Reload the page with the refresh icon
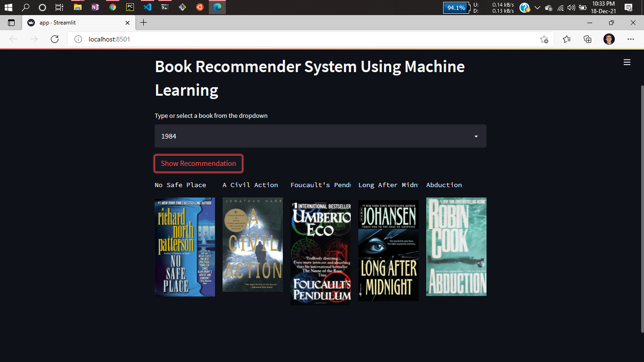The width and height of the screenshot is (644, 362). 55,39
